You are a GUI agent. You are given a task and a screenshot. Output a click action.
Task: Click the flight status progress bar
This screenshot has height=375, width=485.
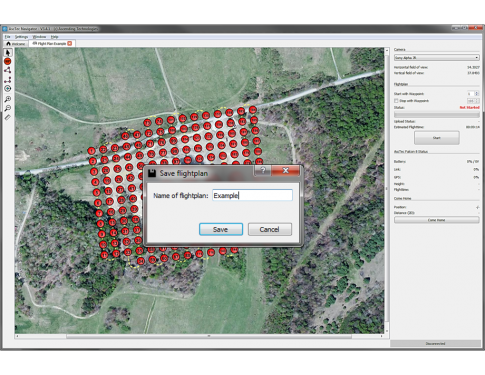[x=437, y=115]
